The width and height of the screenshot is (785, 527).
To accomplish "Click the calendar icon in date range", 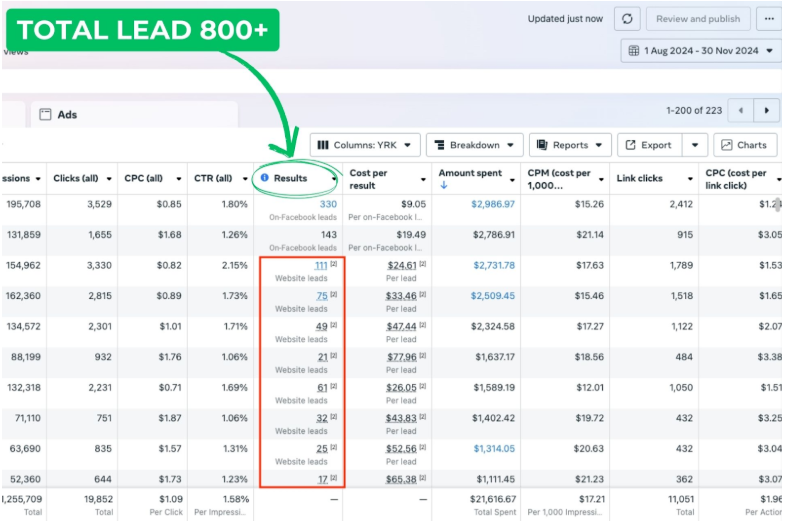I will pos(633,51).
